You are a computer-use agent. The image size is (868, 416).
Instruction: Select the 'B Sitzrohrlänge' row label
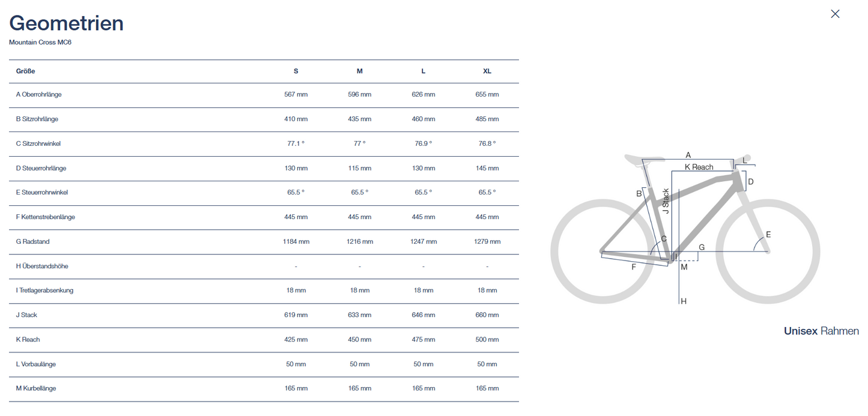[37, 119]
